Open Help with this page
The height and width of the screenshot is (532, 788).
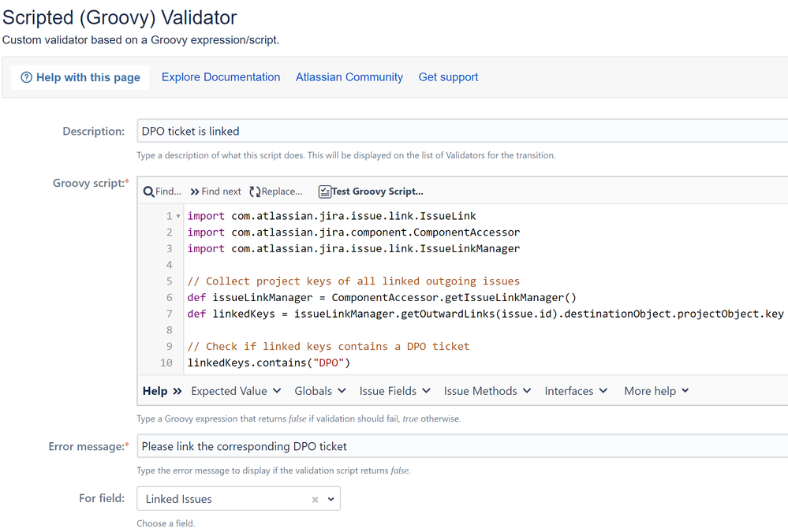[x=80, y=77]
